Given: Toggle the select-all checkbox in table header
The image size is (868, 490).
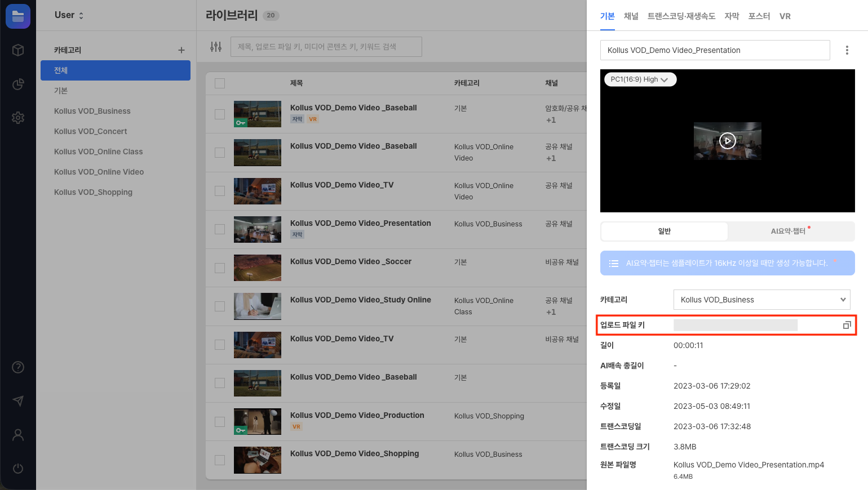Looking at the screenshot, I should (x=220, y=83).
